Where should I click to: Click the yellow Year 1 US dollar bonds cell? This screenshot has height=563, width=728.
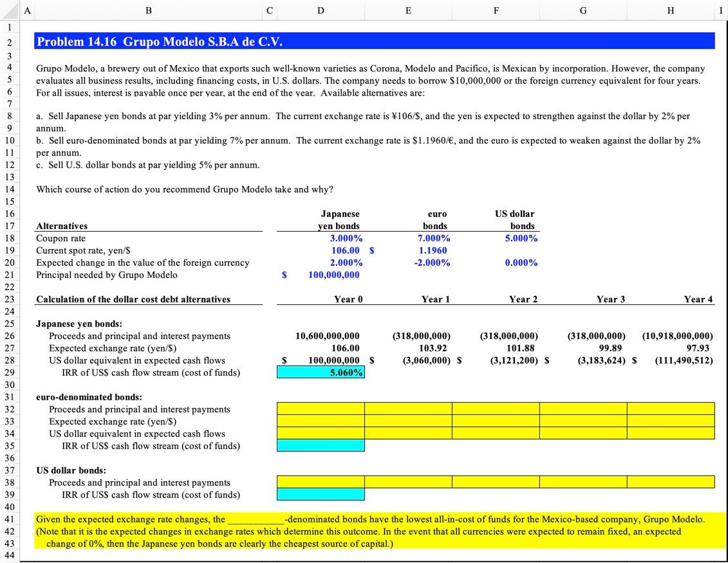[x=408, y=482]
